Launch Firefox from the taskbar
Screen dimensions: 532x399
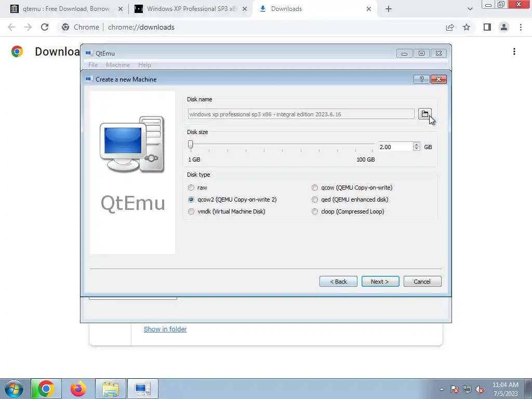click(78, 389)
